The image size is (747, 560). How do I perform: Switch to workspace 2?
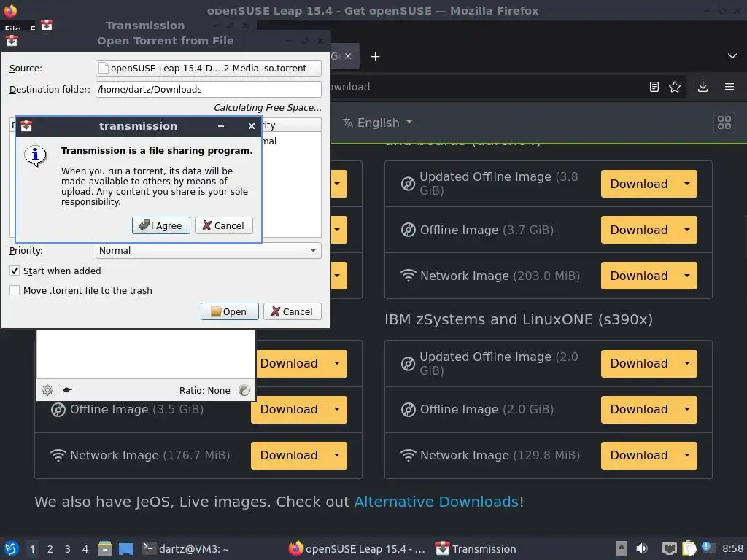click(x=50, y=549)
